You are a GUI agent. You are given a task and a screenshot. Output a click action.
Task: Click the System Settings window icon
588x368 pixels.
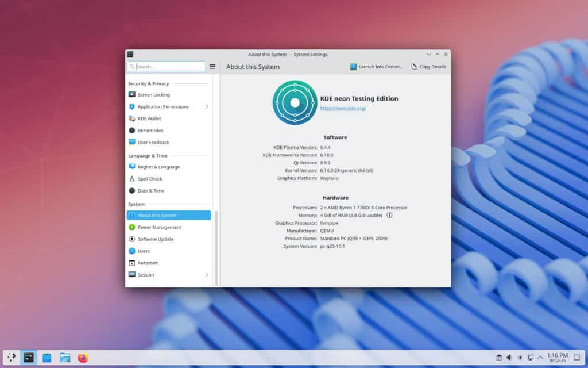coord(130,55)
